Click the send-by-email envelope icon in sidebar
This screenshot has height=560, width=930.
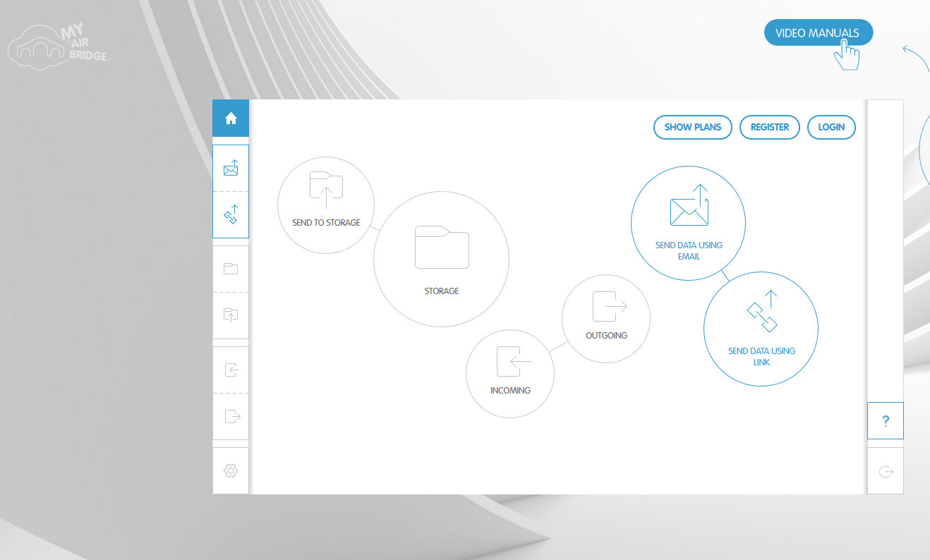(x=230, y=168)
